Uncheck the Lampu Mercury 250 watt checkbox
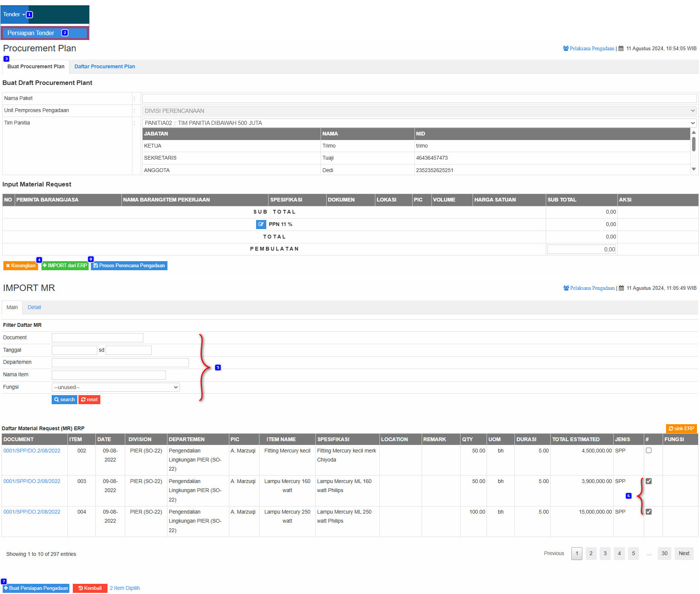The height and width of the screenshot is (594, 700). (x=648, y=512)
